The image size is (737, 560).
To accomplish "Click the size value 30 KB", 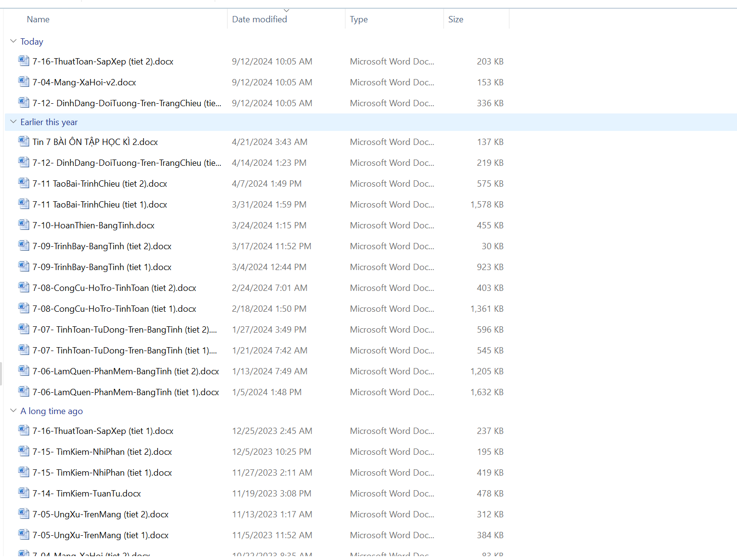I will [492, 246].
